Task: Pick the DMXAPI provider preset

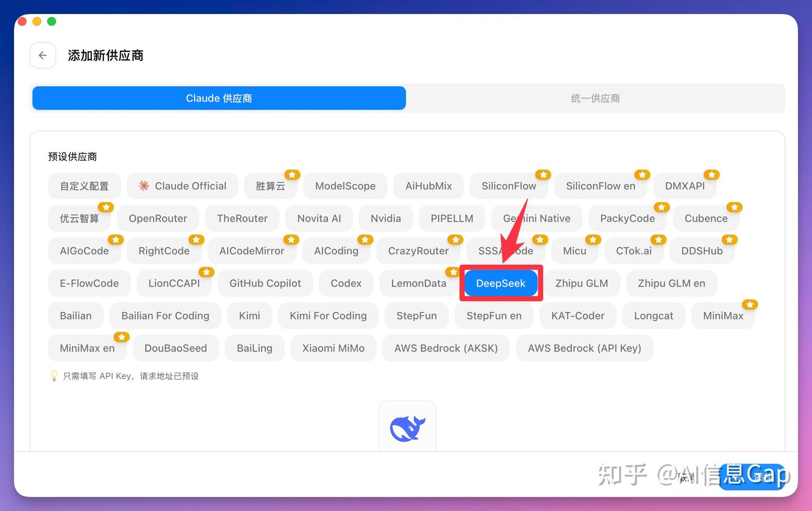Action: click(685, 186)
